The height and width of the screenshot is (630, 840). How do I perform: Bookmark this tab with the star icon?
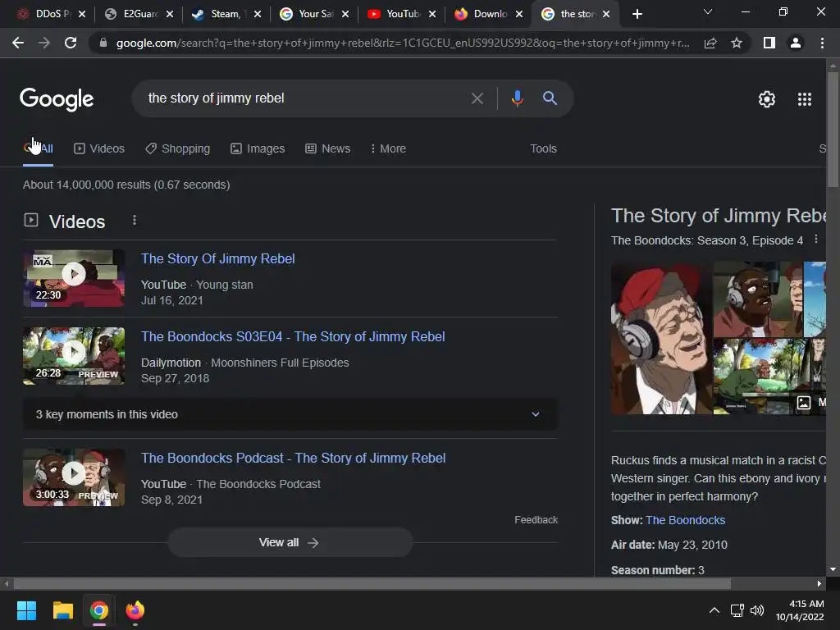(x=737, y=43)
